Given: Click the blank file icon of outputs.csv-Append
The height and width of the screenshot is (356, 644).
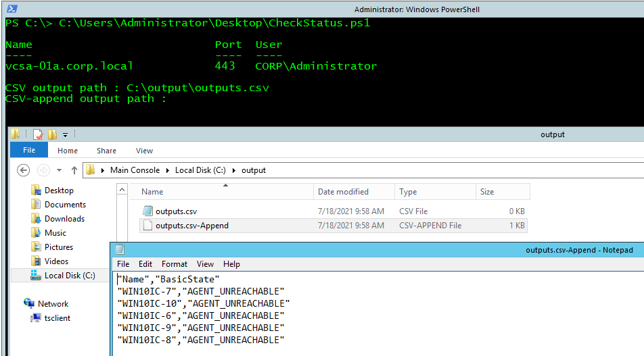Looking at the screenshot, I should pos(147,225).
